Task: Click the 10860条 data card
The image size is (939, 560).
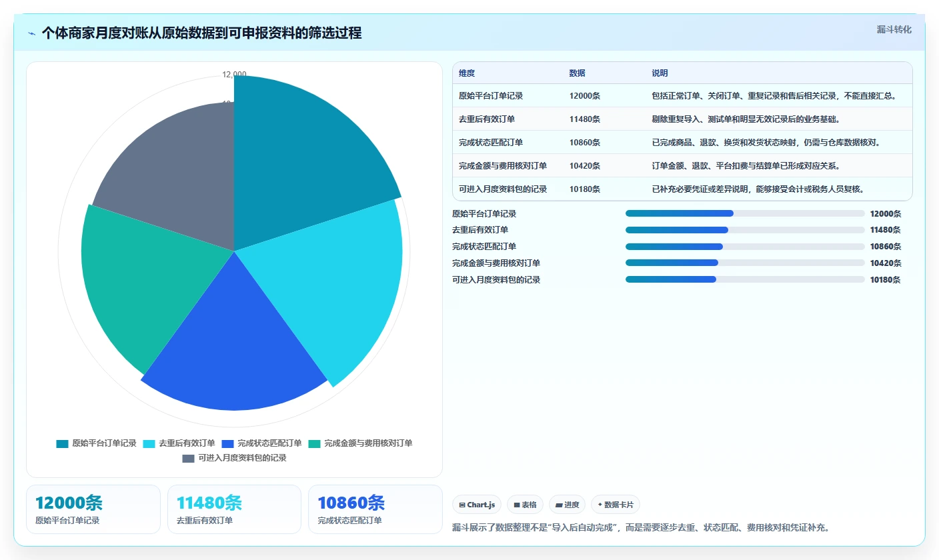Action: 375,509
